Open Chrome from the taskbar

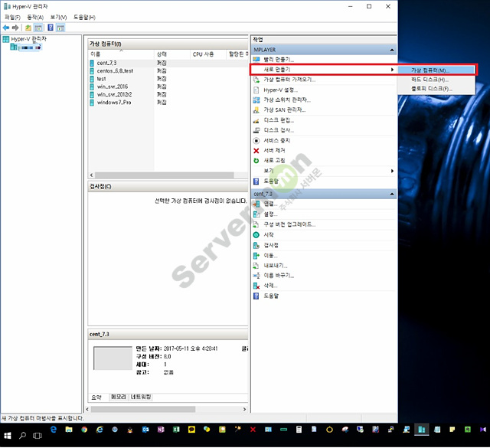[x=84, y=430]
